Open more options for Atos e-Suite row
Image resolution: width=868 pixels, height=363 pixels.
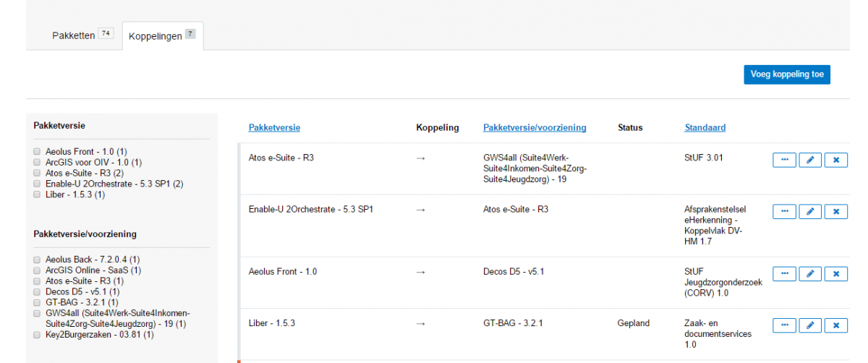click(x=784, y=160)
